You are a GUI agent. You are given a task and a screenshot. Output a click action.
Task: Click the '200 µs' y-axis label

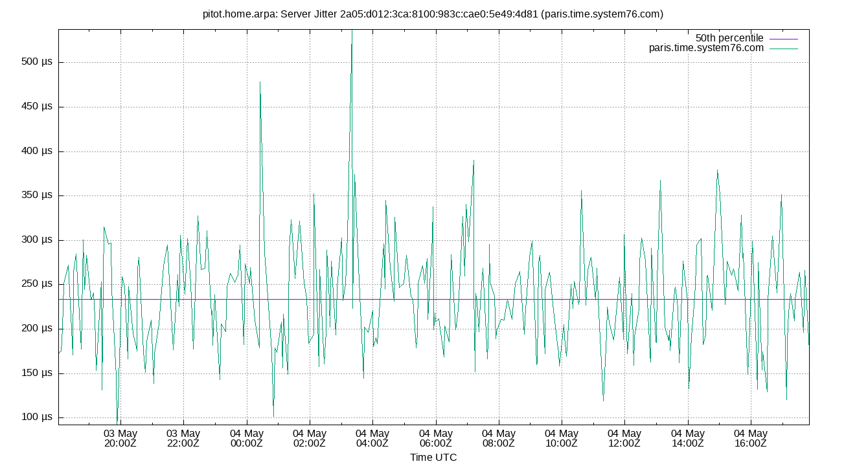[x=37, y=329]
